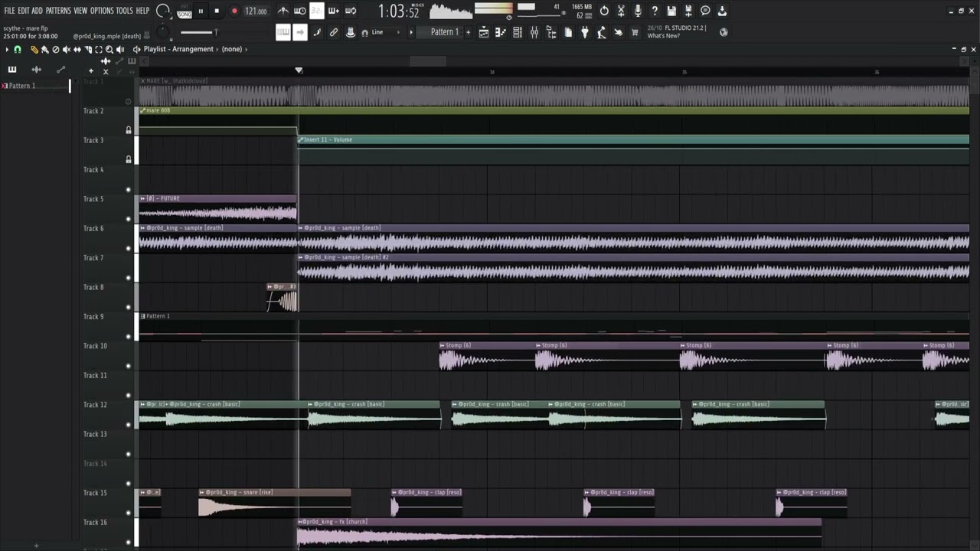The width and height of the screenshot is (980, 551).
Task: Click the 121.000 tempo field
Action: (256, 11)
